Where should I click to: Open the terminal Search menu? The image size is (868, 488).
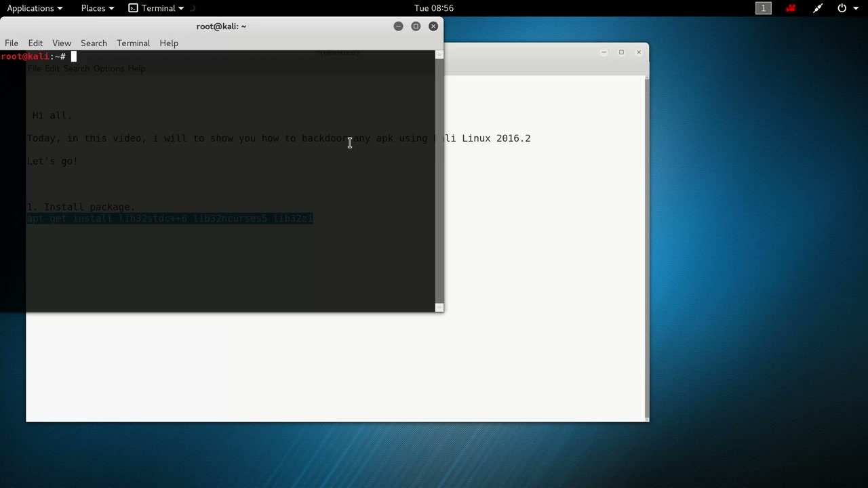94,43
